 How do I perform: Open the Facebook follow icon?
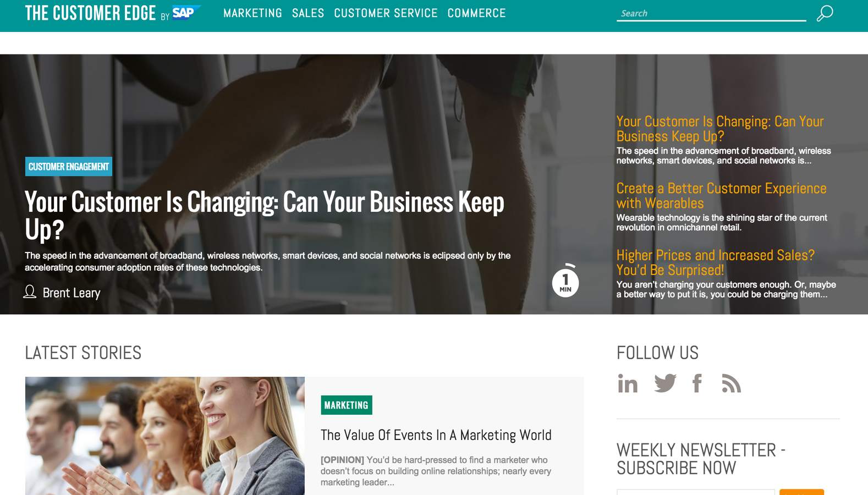point(697,383)
